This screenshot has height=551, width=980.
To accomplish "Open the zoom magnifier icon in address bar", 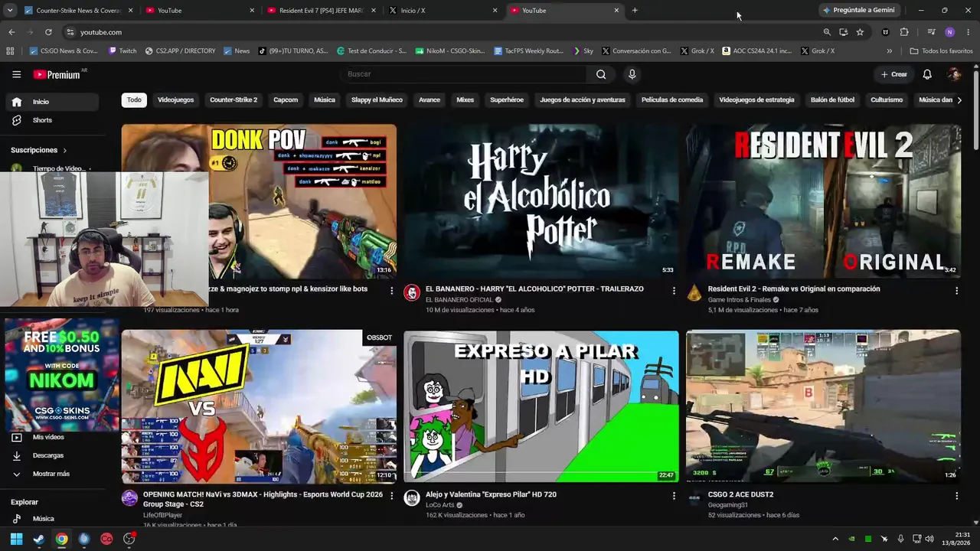I will coord(827,32).
